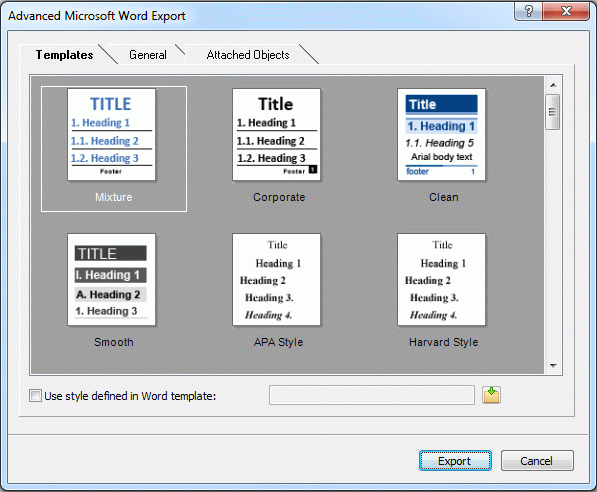Click the scrollbar up arrow
Image resolution: width=597 pixels, height=492 pixels.
[553, 85]
